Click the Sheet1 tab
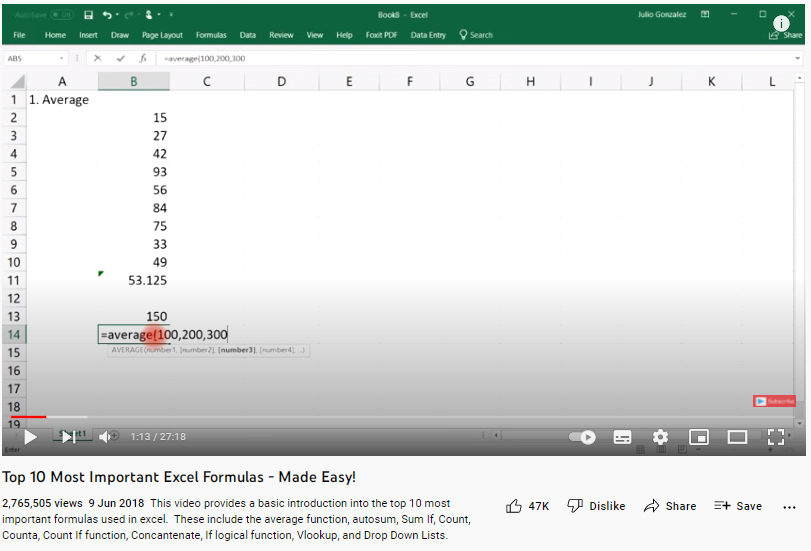 (73, 434)
